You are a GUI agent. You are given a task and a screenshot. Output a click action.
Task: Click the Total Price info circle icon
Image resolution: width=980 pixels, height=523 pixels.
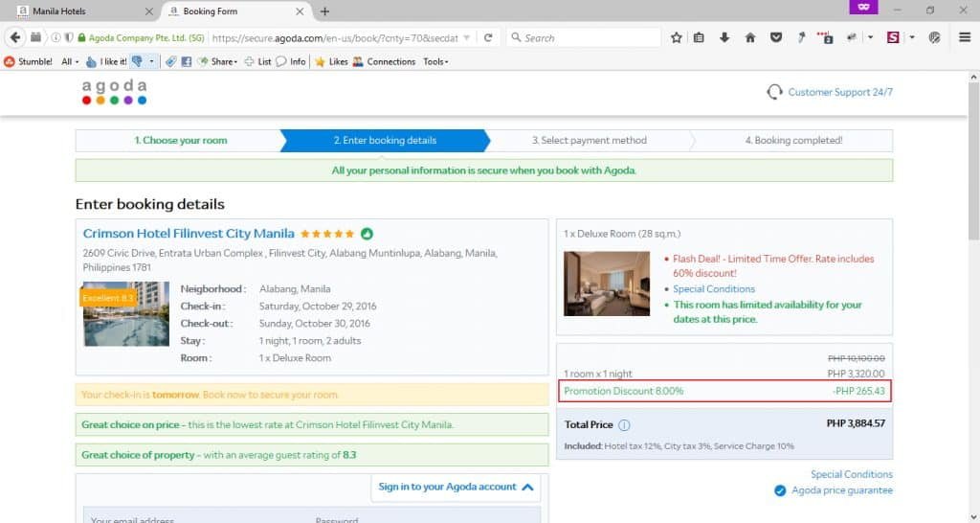click(x=624, y=424)
